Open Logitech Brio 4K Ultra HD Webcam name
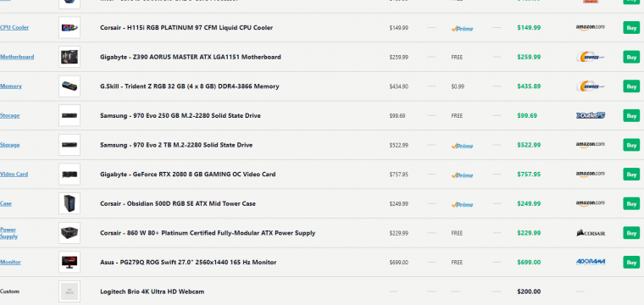Viewport: 644px width, 305px height. pos(152,291)
